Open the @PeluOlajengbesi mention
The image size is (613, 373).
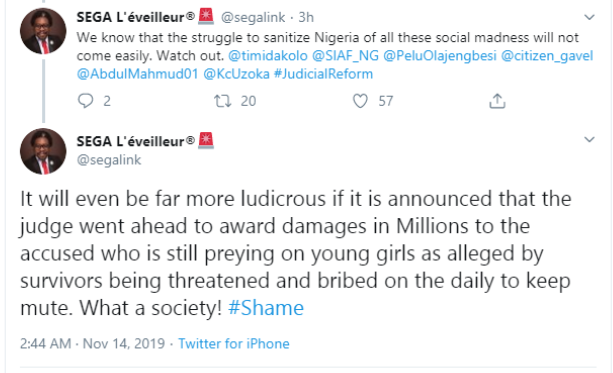440,56
